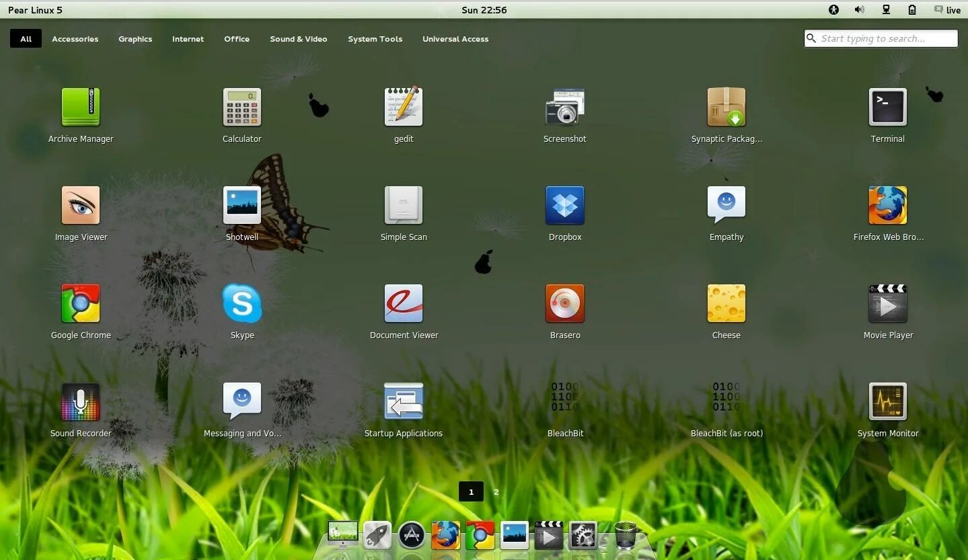The image size is (968, 560).
Task: Open Simple Scan app
Action: click(x=404, y=206)
